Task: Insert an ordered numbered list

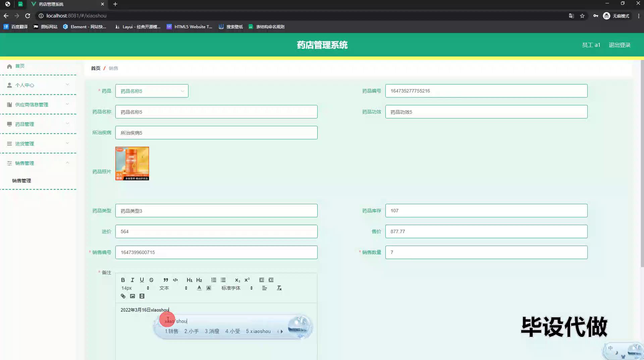Action: point(214,280)
